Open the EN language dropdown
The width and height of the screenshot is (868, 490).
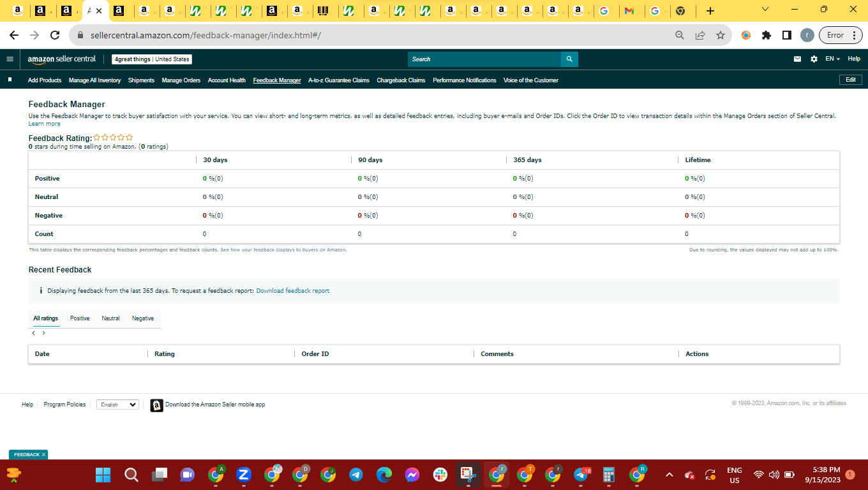(832, 59)
